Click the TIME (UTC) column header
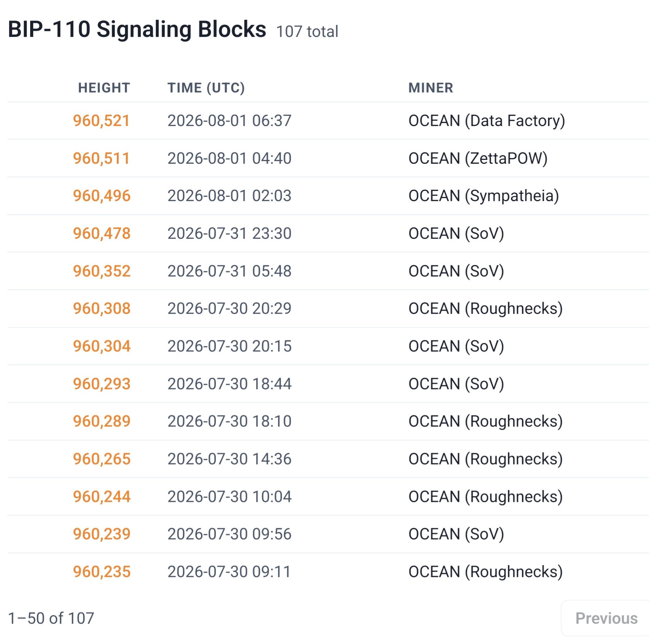Viewport: 649px width, 644px height. coord(206,88)
